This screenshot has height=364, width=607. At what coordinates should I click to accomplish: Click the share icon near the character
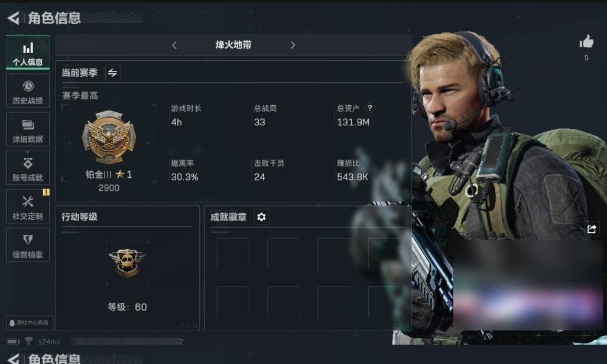coord(592,229)
